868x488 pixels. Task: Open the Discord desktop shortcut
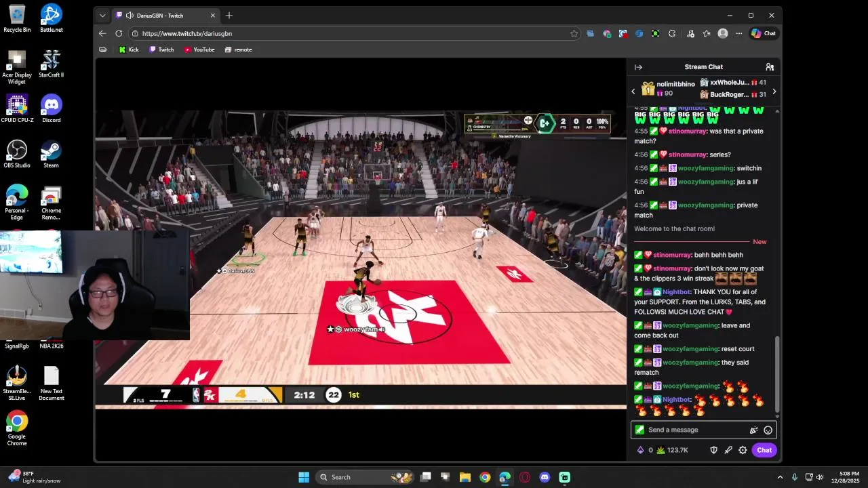click(x=51, y=108)
